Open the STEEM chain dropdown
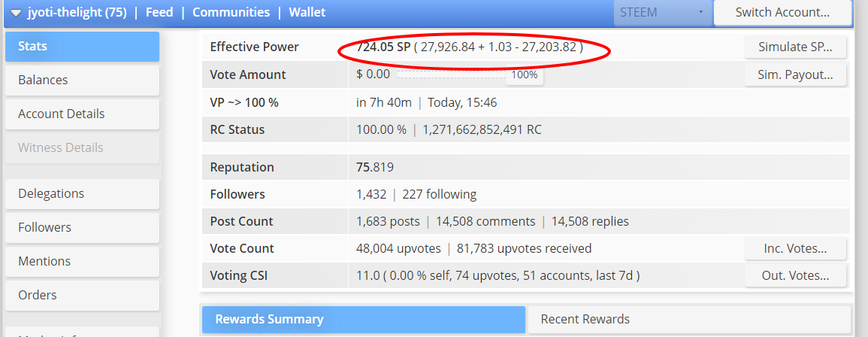 (662, 12)
